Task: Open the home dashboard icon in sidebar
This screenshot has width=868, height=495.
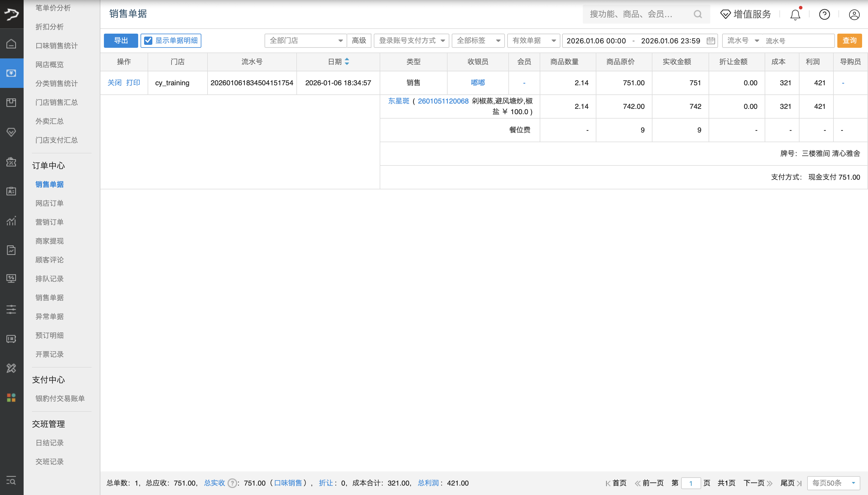Action: coord(12,44)
